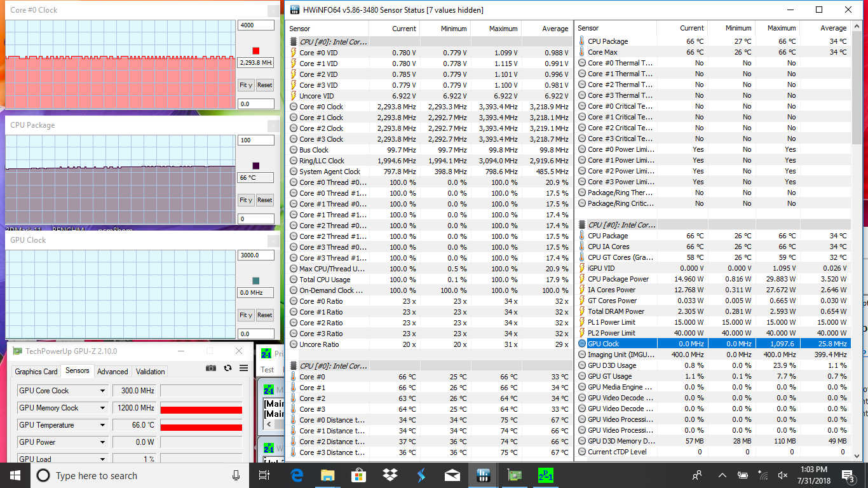Switch to the Advanced tab
The width and height of the screenshot is (868, 488).
click(x=112, y=372)
